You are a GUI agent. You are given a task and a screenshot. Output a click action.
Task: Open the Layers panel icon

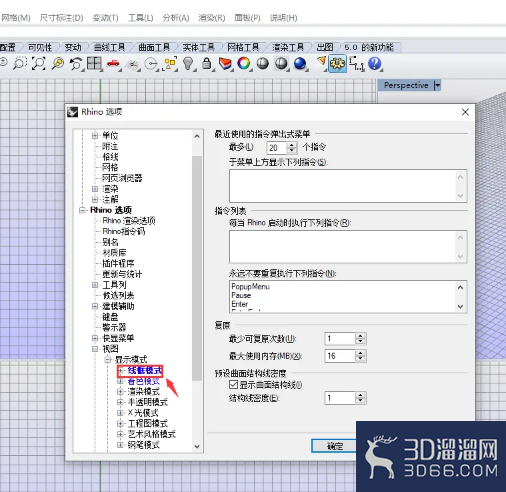click(x=226, y=63)
